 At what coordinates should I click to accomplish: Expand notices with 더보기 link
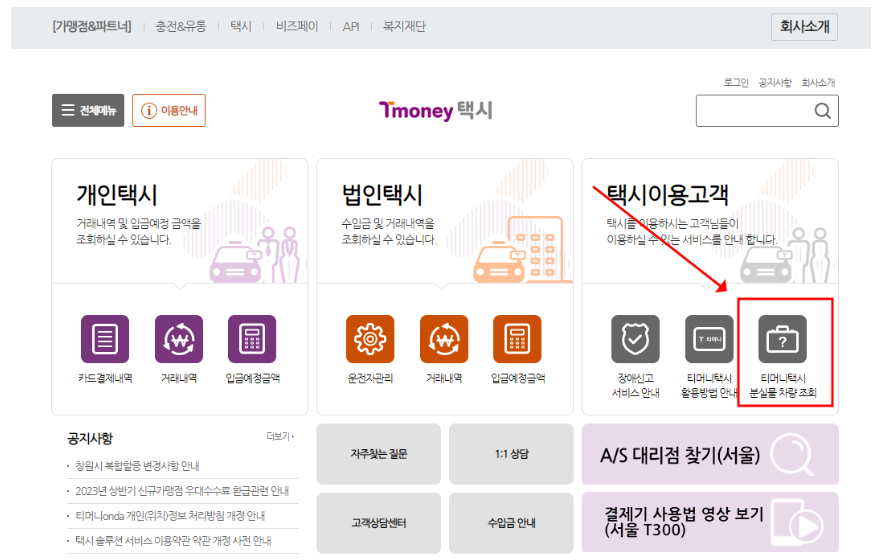[x=280, y=436]
